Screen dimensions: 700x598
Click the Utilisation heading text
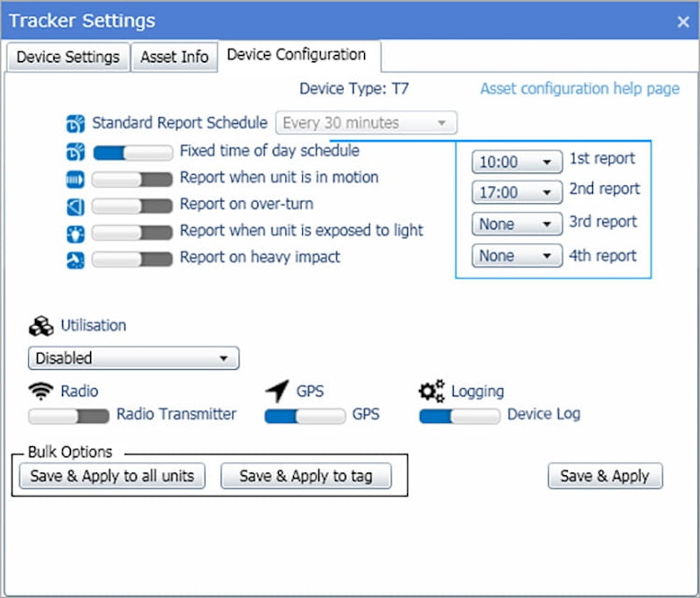pyautogui.click(x=94, y=325)
